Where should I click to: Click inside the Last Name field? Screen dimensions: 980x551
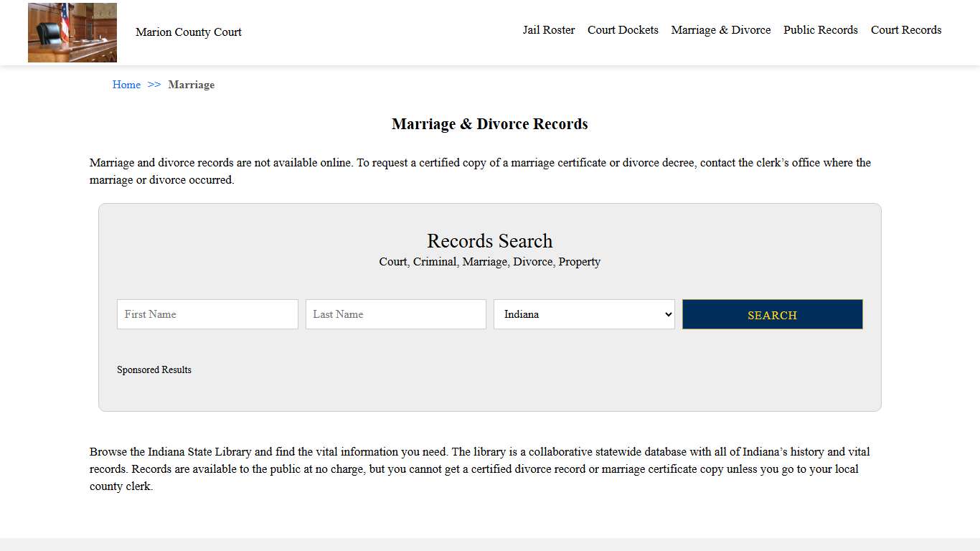click(x=395, y=314)
